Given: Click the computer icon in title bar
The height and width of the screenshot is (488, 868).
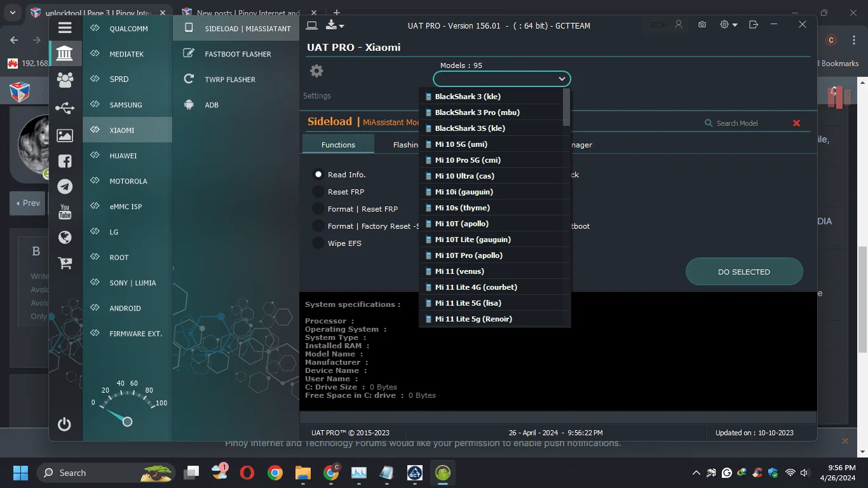Looking at the screenshot, I should (311, 25).
